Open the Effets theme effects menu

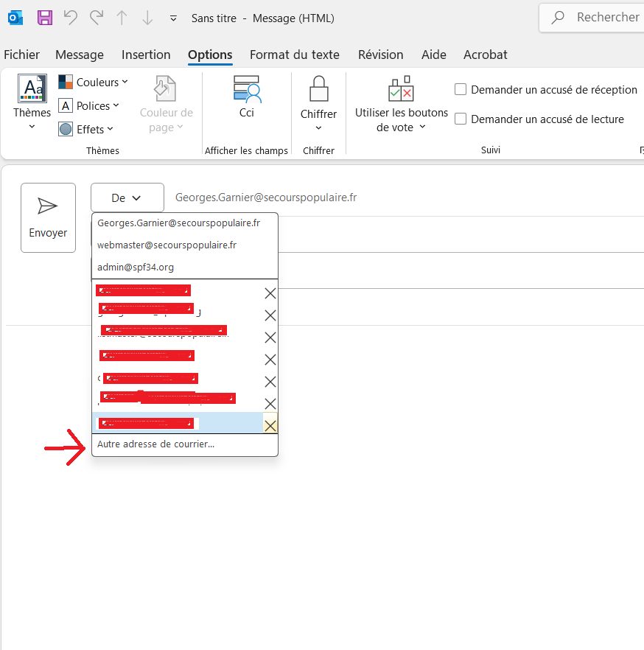click(86, 129)
